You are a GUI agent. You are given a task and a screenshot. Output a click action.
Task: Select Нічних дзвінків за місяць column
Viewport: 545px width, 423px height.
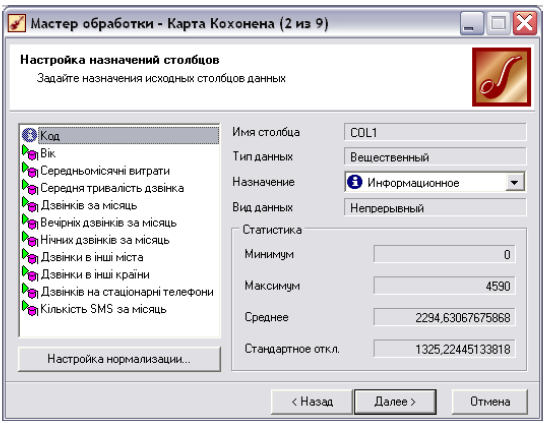click(x=105, y=240)
